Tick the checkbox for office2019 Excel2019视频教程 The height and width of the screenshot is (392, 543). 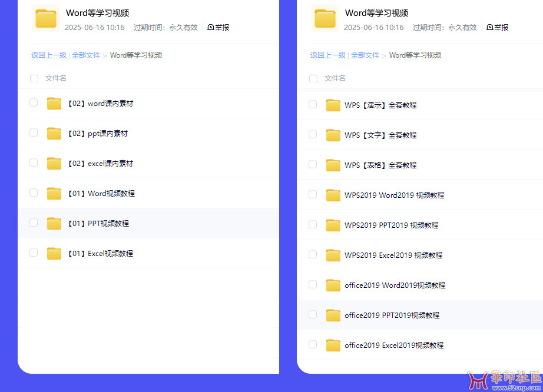pyautogui.click(x=313, y=344)
